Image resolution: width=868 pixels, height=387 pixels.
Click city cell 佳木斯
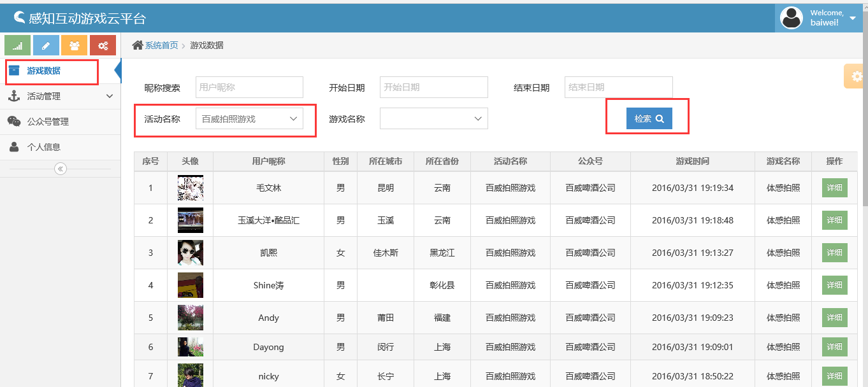click(386, 253)
